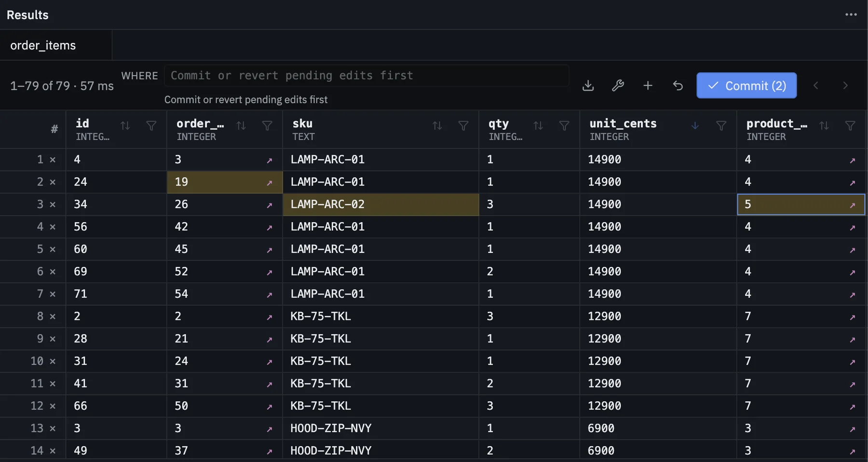Sort by the order_ column
Screen dimensions: 868x462
click(x=241, y=126)
